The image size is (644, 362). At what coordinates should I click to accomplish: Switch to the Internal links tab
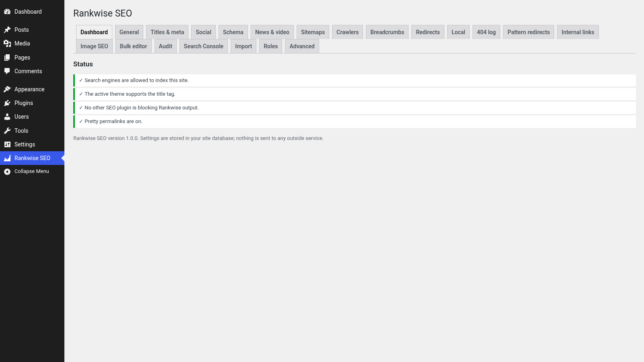point(578,32)
